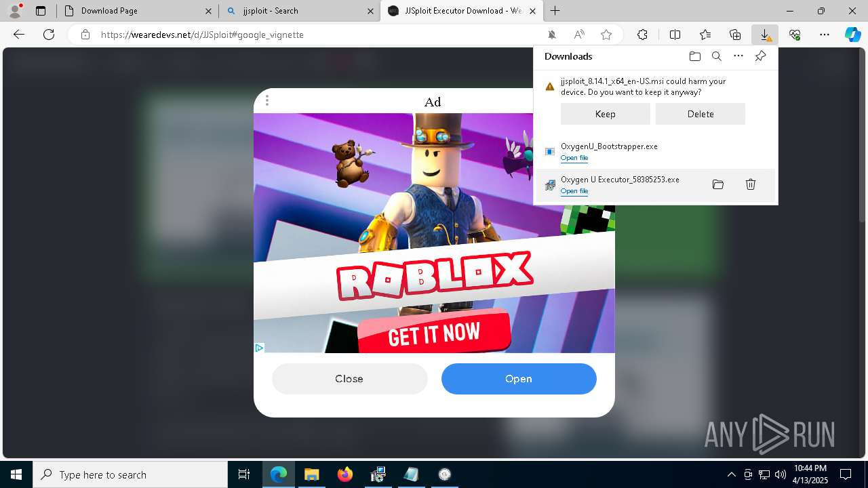Open downloads folder icon in Downloads panel
868x488 pixels.
[694, 56]
